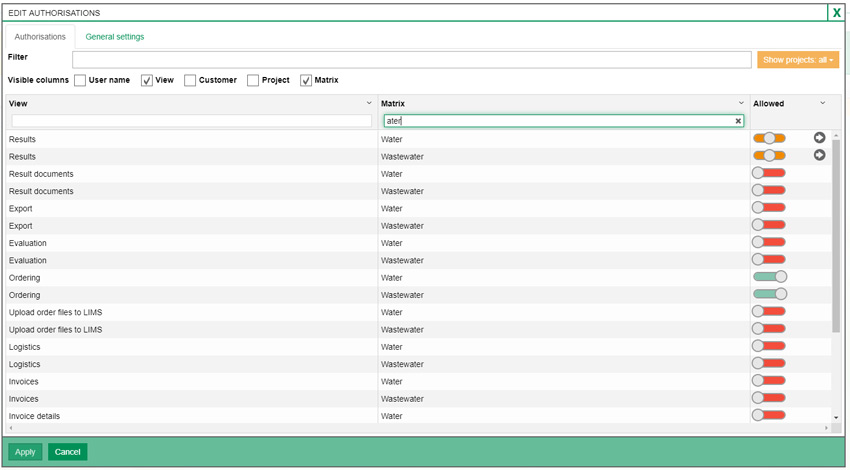Click the Apply button
This screenshot has height=470, width=850.
tap(25, 452)
